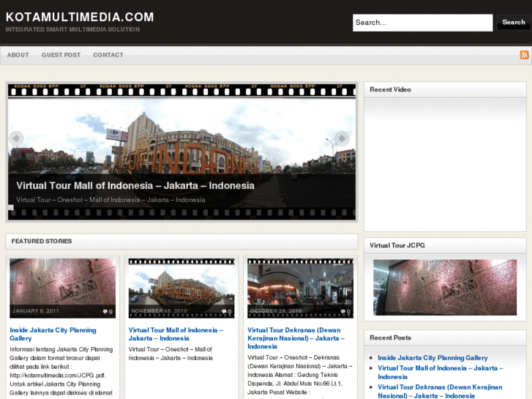Open comments on the October 28, 2010 post
Image resolution: width=532 pixels, height=399 pixels.
click(345, 311)
